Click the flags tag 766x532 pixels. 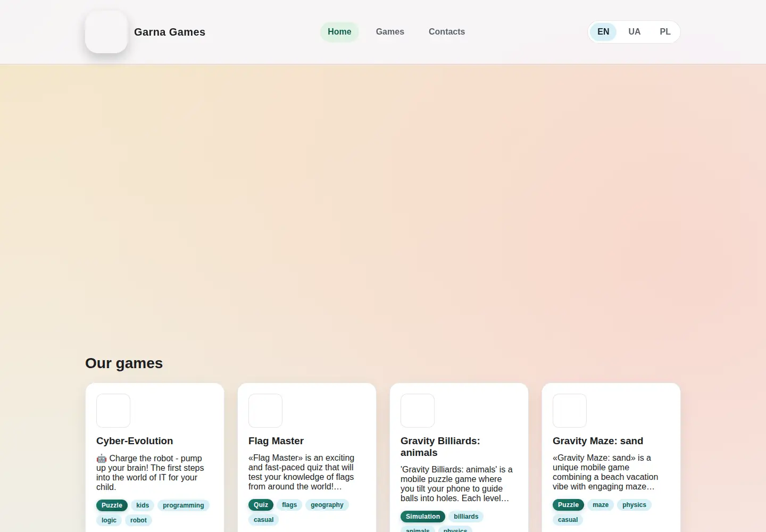point(289,505)
